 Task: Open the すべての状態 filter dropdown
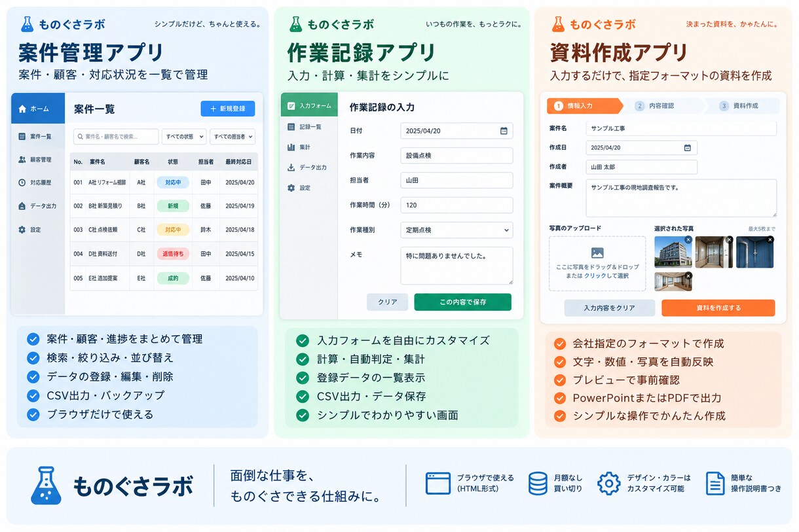[184, 137]
